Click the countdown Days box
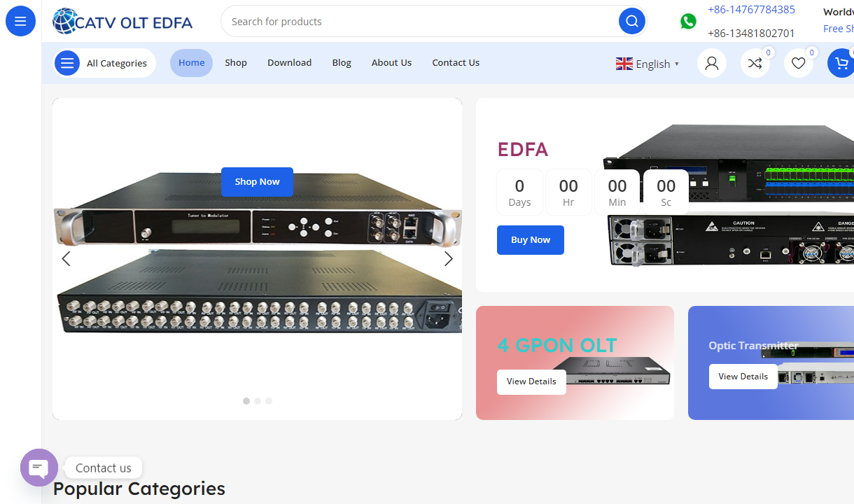 (x=519, y=192)
